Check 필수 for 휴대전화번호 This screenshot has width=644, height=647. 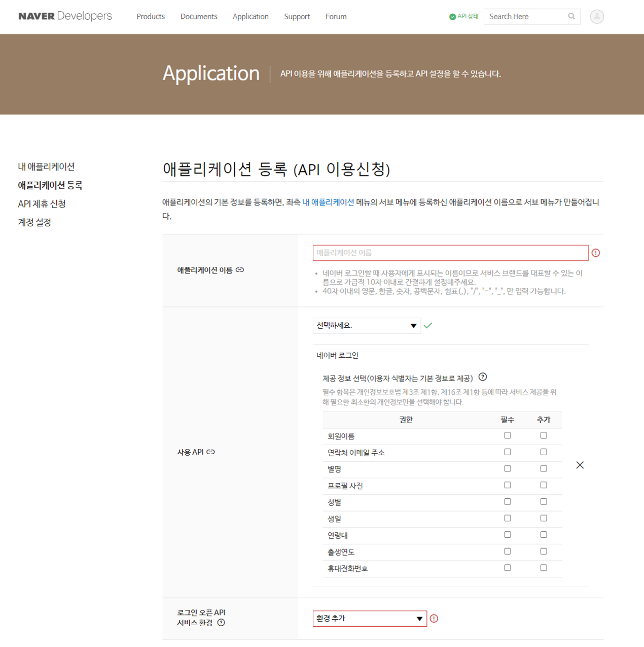point(508,568)
